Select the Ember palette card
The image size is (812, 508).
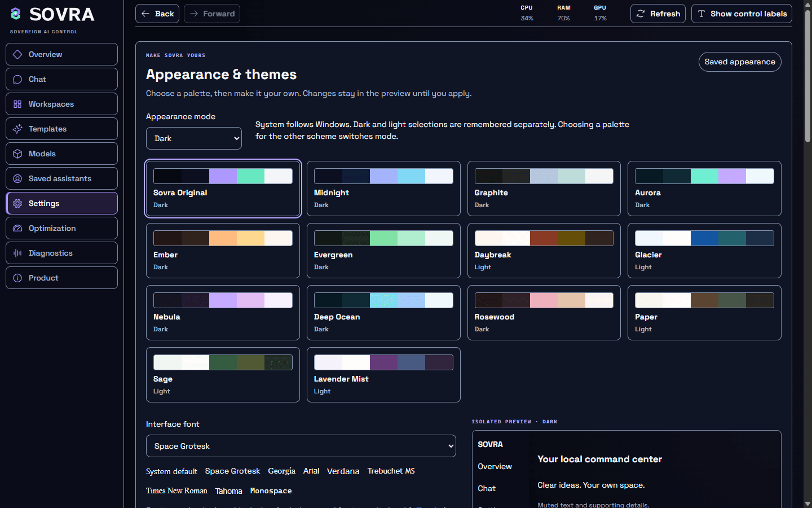tap(223, 251)
